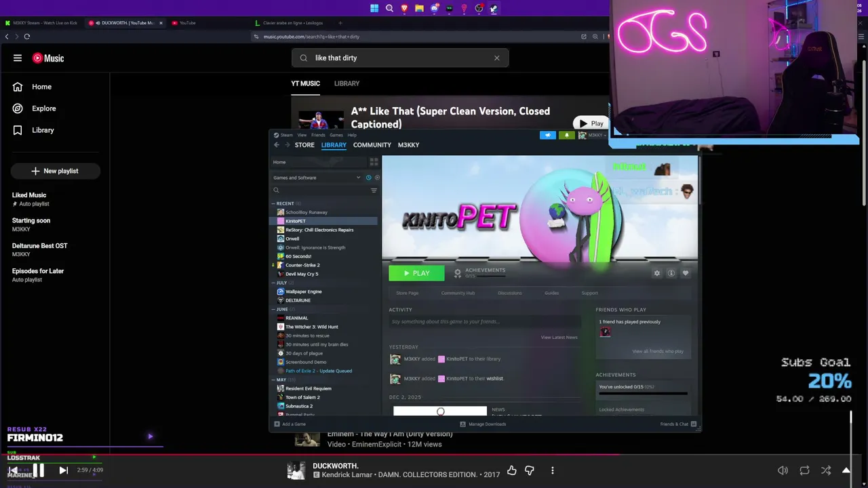Open the M3KKY profile tab in Steam
868x488 pixels.
pos(408,145)
